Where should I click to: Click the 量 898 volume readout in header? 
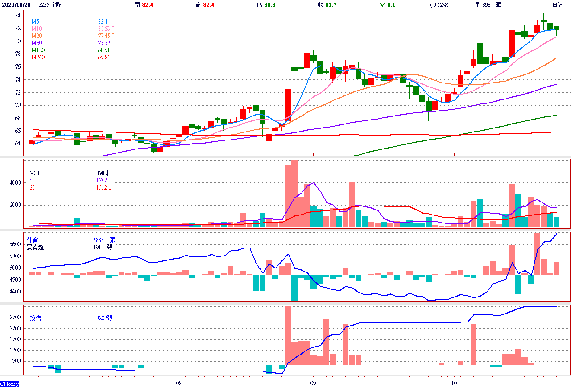click(488, 5)
